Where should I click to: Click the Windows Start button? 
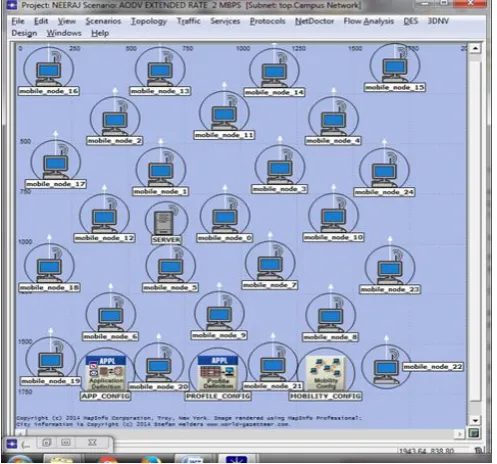click(x=19, y=460)
